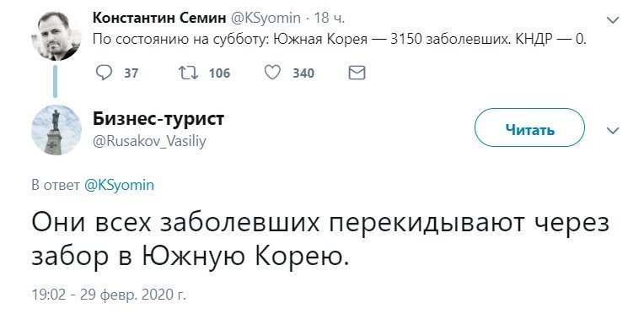The width and height of the screenshot is (644, 314).
Task: Open Константин Семин's profile avatar
Action: (56, 35)
